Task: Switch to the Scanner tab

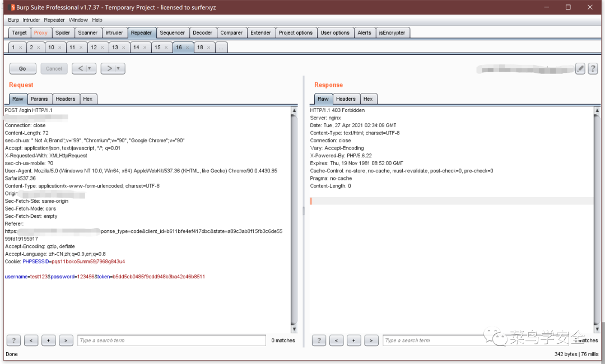Action: click(88, 33)
